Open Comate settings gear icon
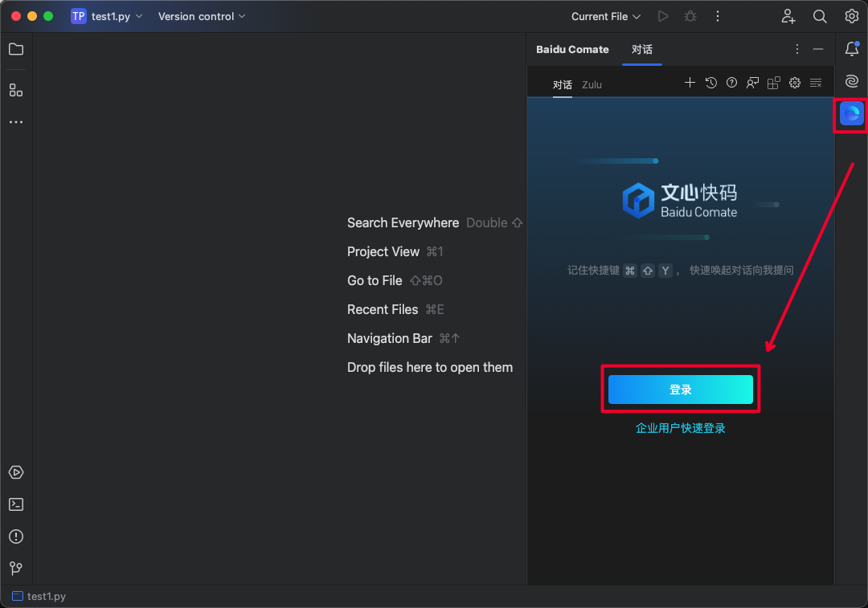Screen dimensions: 868x608 tap(795, 83)
